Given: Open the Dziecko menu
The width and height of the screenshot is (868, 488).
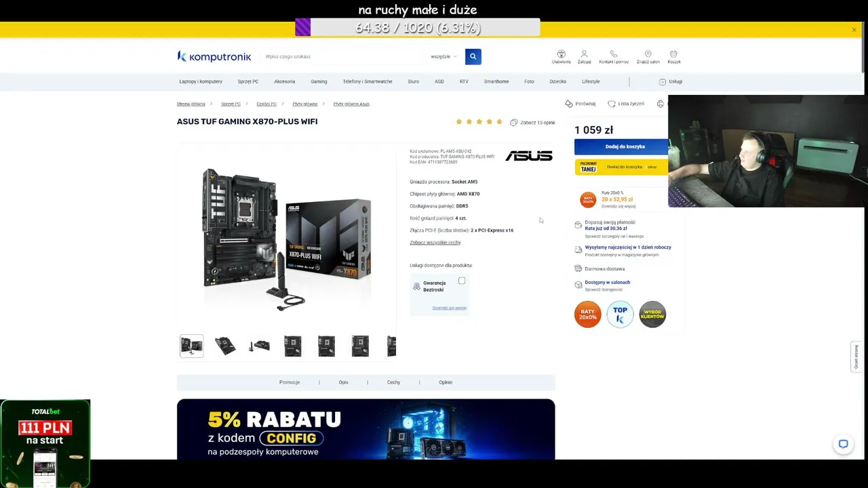Looking at the screenshot, I should click(557, 81).
